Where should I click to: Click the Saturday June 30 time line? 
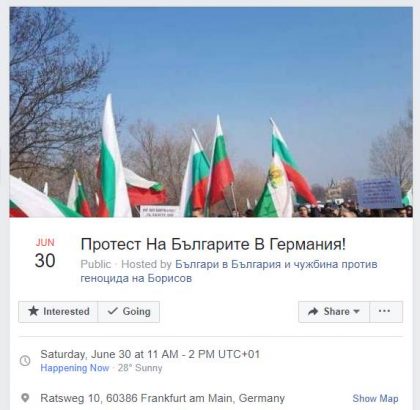[x=150, y=354]
